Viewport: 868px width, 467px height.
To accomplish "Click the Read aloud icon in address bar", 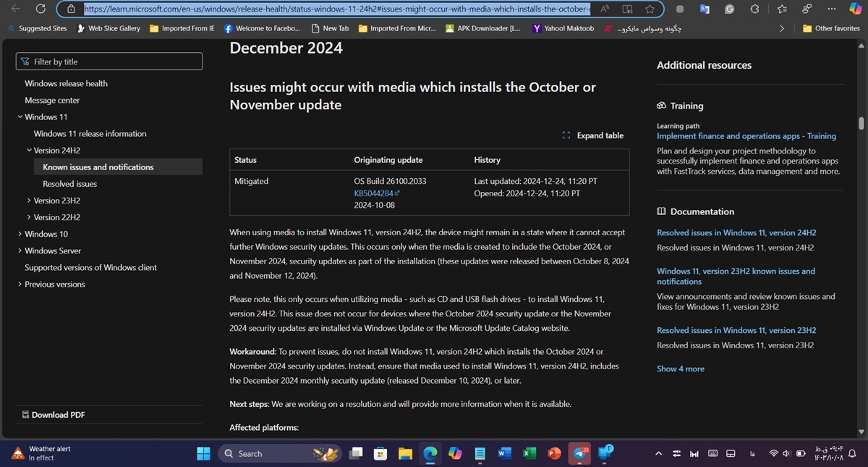I will pyautogui.click(x=605, y=9).
